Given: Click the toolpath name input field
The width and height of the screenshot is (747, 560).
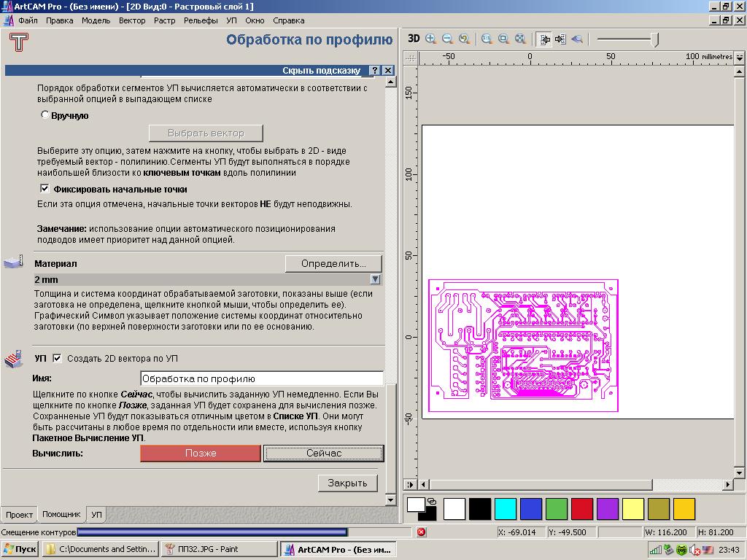Looking at the screenshot, I should (x=261, y=378).
